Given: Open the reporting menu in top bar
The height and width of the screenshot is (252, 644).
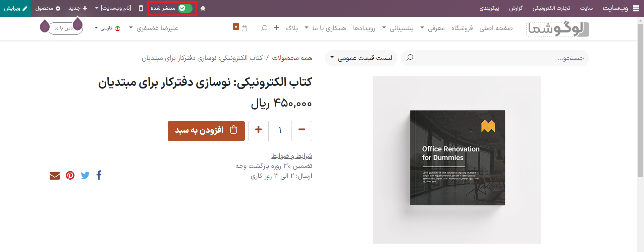Looking at the screenshot, I should pos(516,8).
